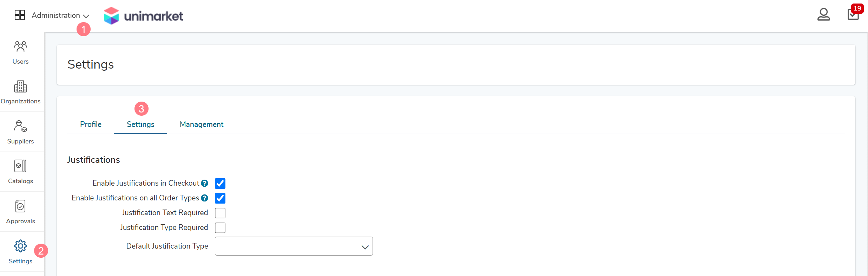The height and width of the screenshot is (276, 868).
Task: Go to Suppliers in sidebar
Action: (20, 132)
